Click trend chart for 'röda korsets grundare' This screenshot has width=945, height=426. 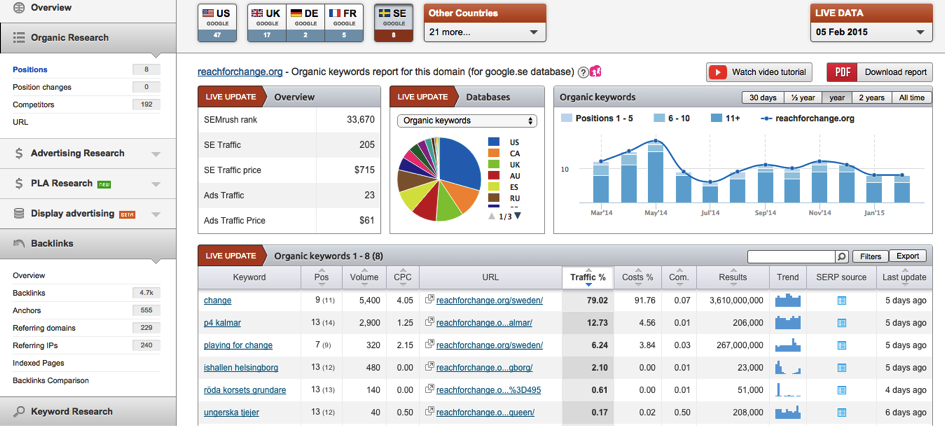point(787,390)
